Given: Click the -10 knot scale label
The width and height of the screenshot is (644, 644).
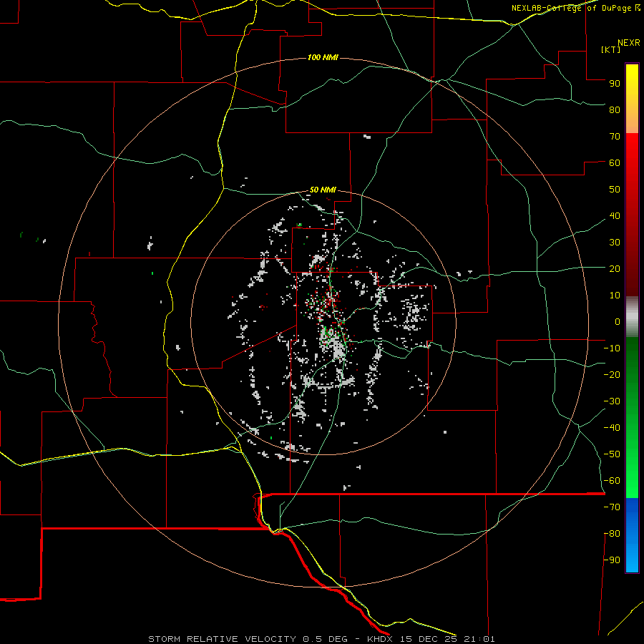Looking at the screenshot, I should click(x=612, y=348).
